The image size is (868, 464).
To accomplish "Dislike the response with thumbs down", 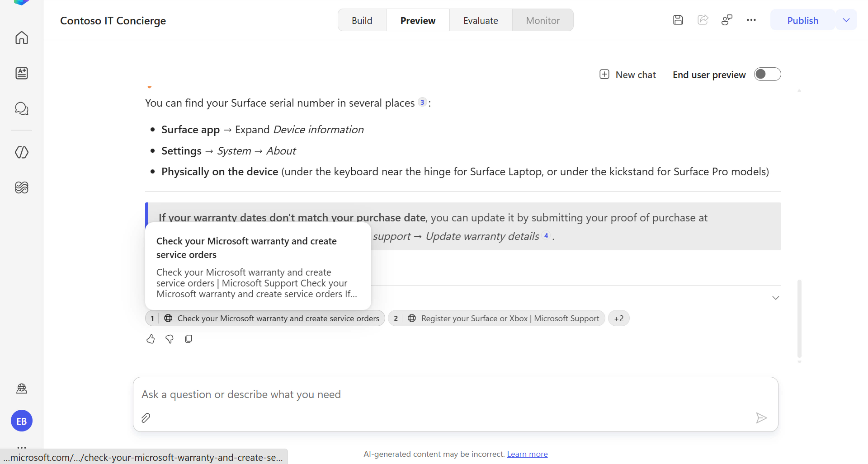I will [x=170, y=339].
